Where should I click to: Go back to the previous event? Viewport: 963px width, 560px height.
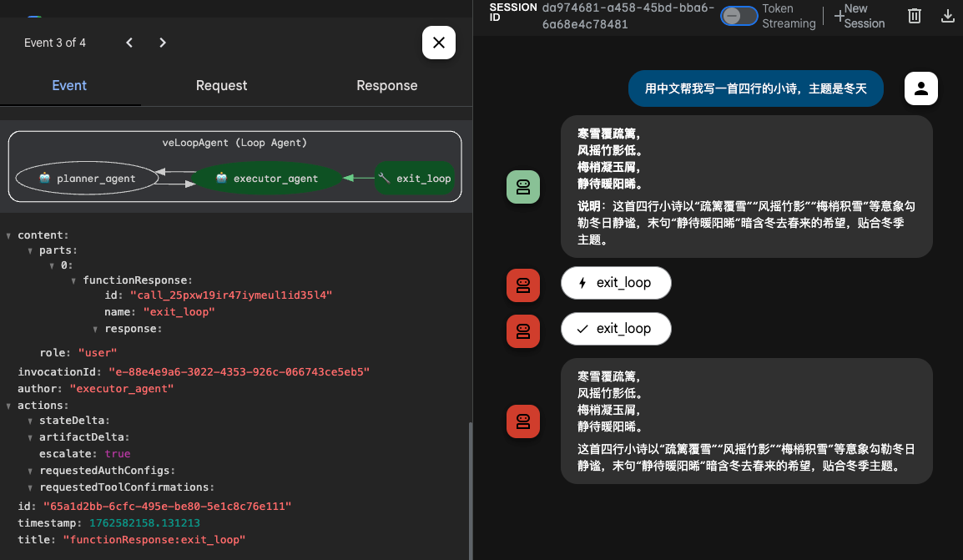(129, 42)
